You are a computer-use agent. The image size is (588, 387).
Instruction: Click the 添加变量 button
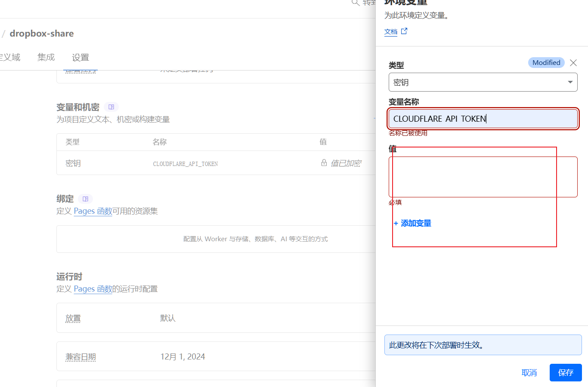412,223
